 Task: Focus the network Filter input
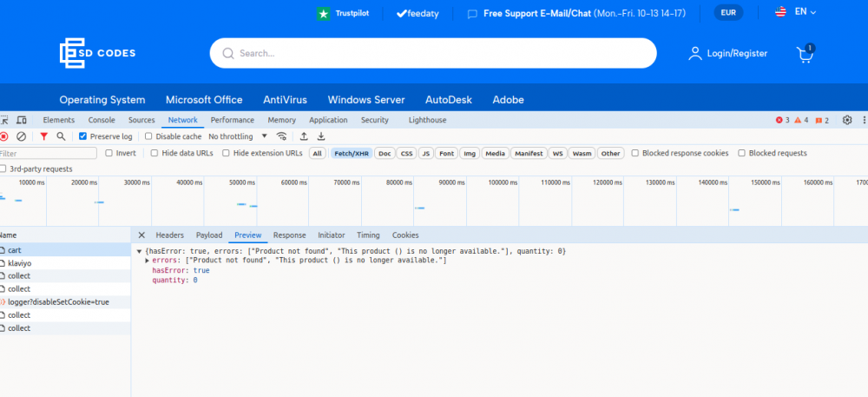tap(48, 154)
